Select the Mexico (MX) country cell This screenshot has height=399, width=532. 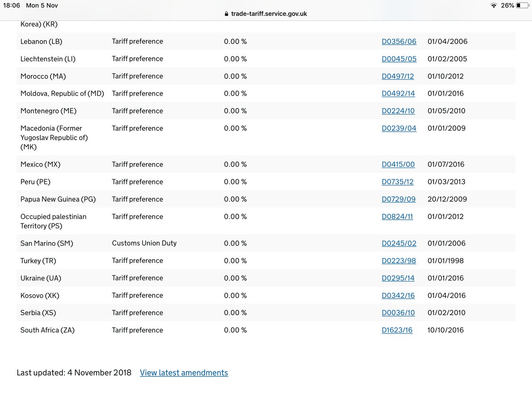[40, 164]
